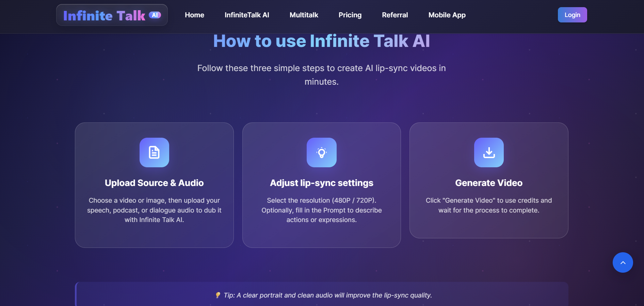644x306 pixels.
Task: Click the tip lightbulb emoji icon
Action: pos(218,295)
